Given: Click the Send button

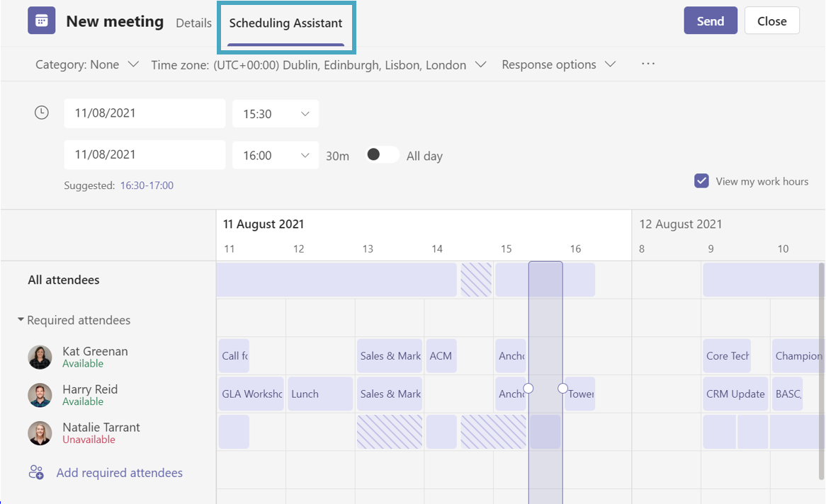Looking at the screenshot, I should [710, 21].
